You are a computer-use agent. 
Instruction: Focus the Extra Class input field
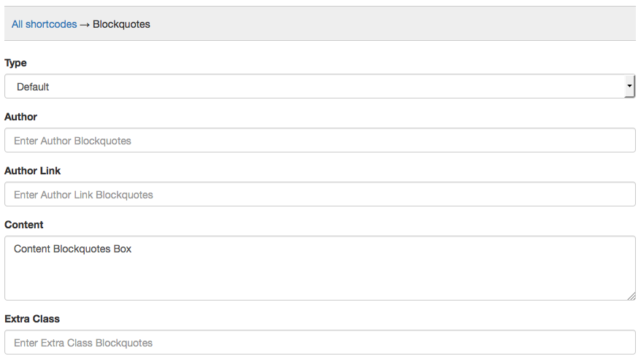coord(320,342)
